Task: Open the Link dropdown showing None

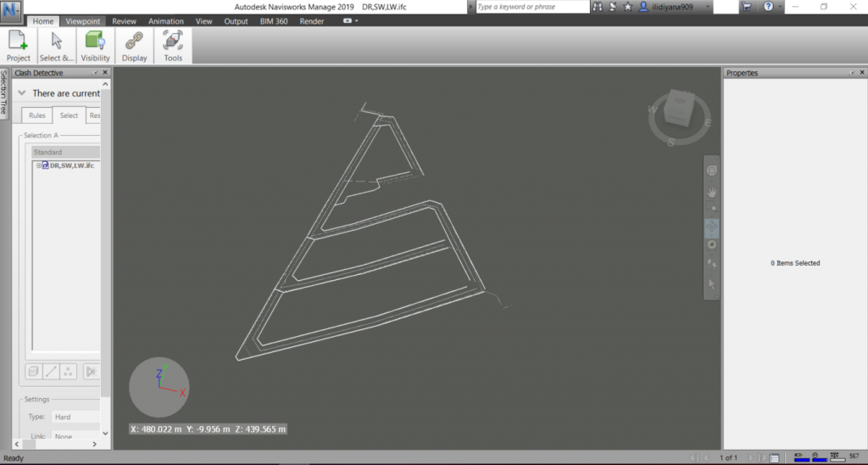Action: 75,436
